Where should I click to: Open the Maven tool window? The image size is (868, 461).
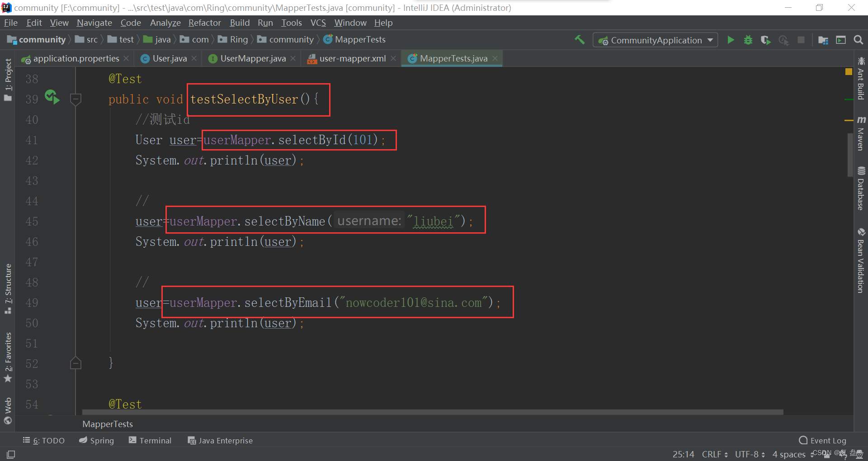[861, 133]
